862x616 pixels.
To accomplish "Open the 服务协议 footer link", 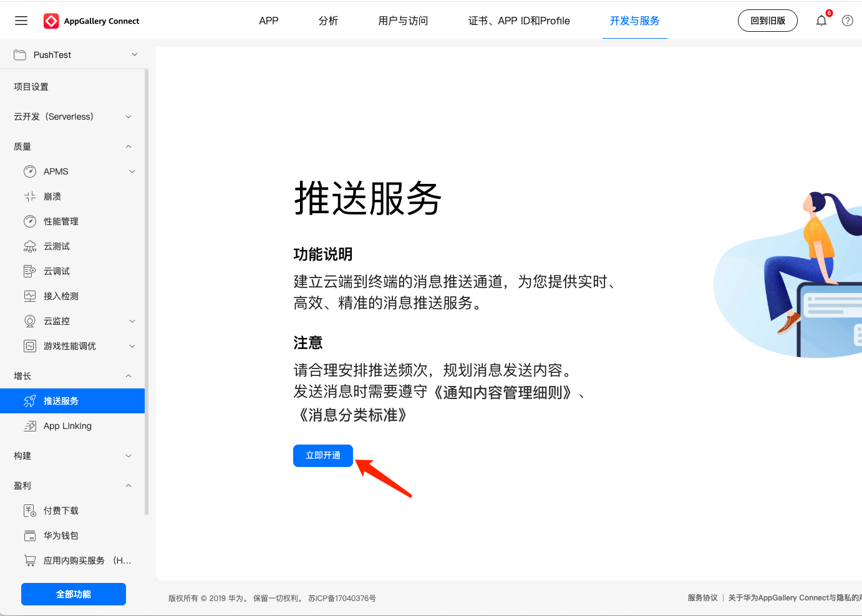I will coord(702,598).
